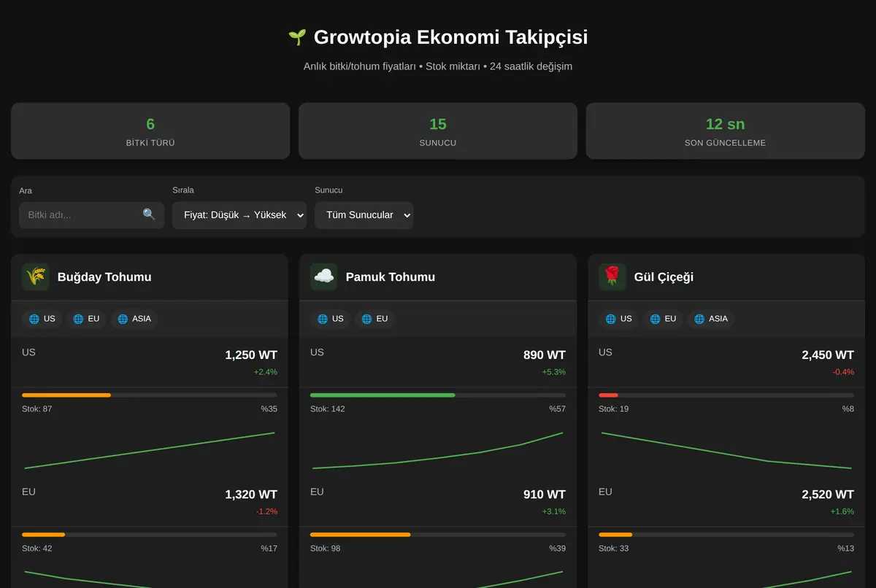Click Pamuk Tohumu EU stock bar
Screen dimensions: 876x588
click(438, 534)
